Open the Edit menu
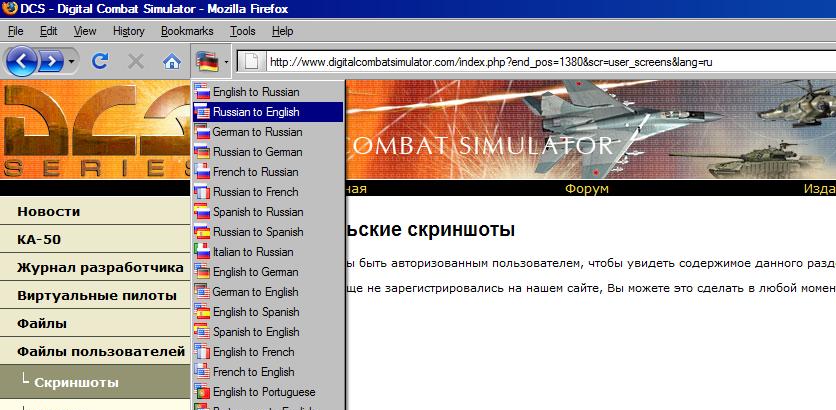The height and width of the screenshot is (410, 836). (x=49, y=31)
